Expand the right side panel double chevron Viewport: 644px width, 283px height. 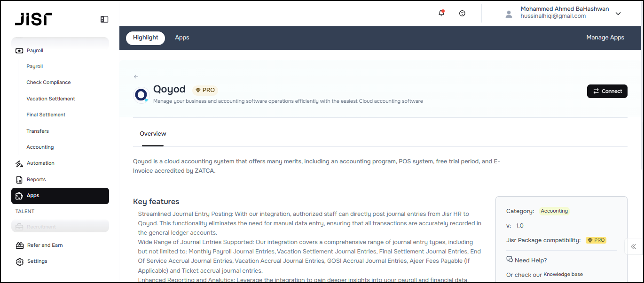point(633,246)
